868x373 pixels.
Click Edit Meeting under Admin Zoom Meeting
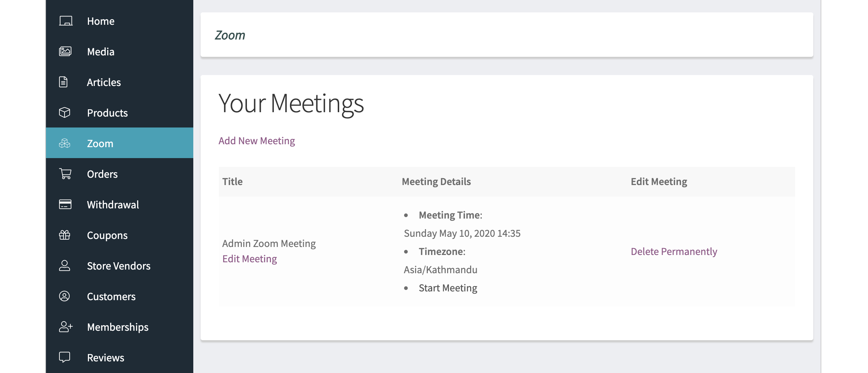coord(250,259)
